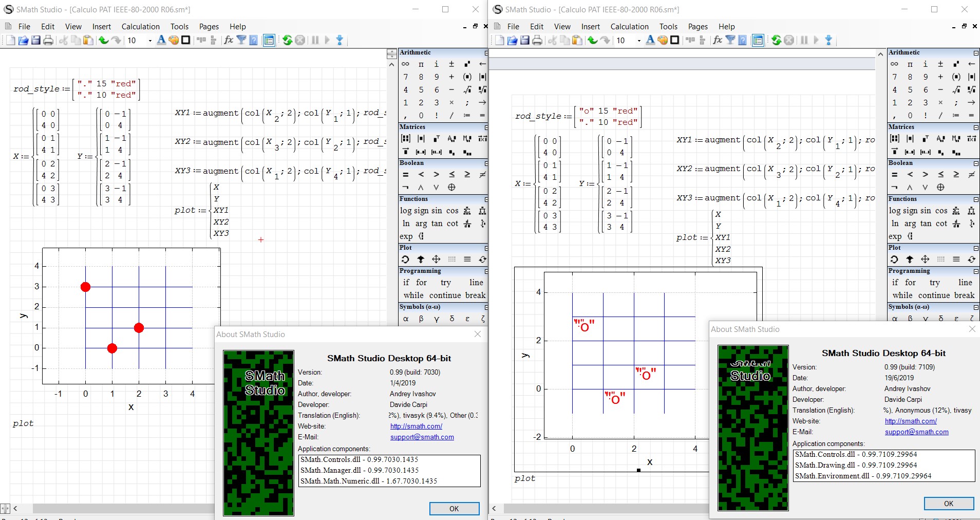This screenshot has width=980, height=520.
Task: Open the color palette icon in the left toolbar
Action: tap(174, 40)
